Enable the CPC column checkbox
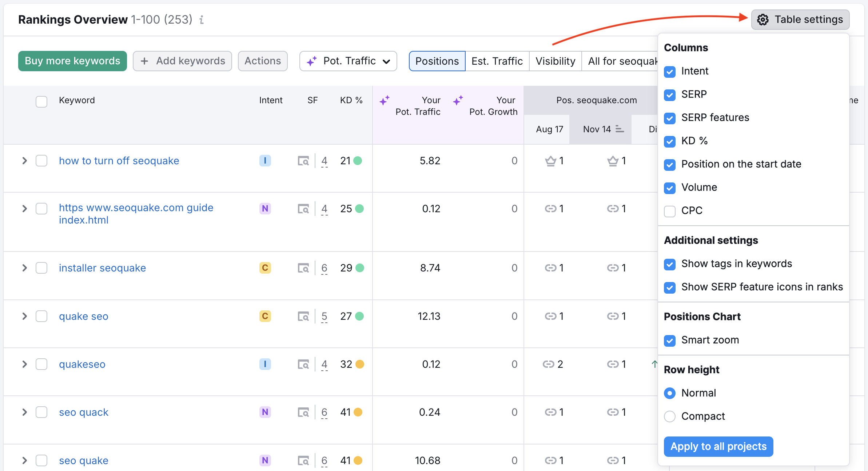868x471 pixels. pos(670,211)
